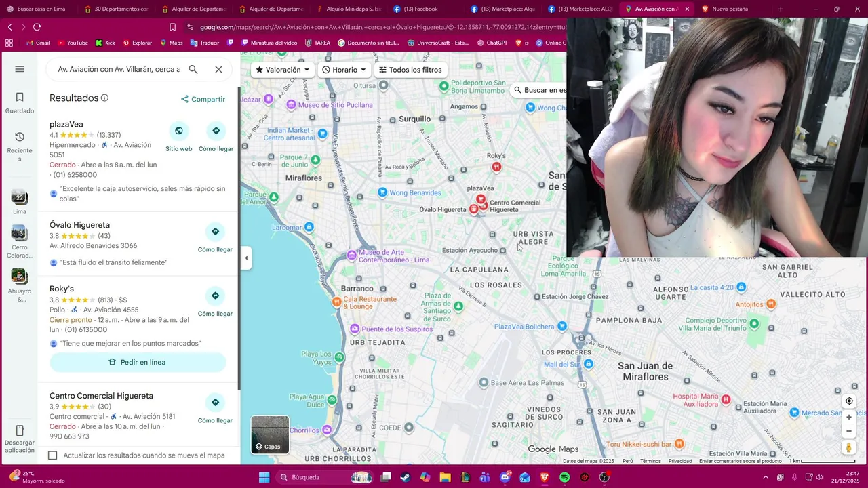Image resolution: width=868 pixels, height=488 pixels.
Task: Bookmark this page icon
Action: (x=172, y=27)
